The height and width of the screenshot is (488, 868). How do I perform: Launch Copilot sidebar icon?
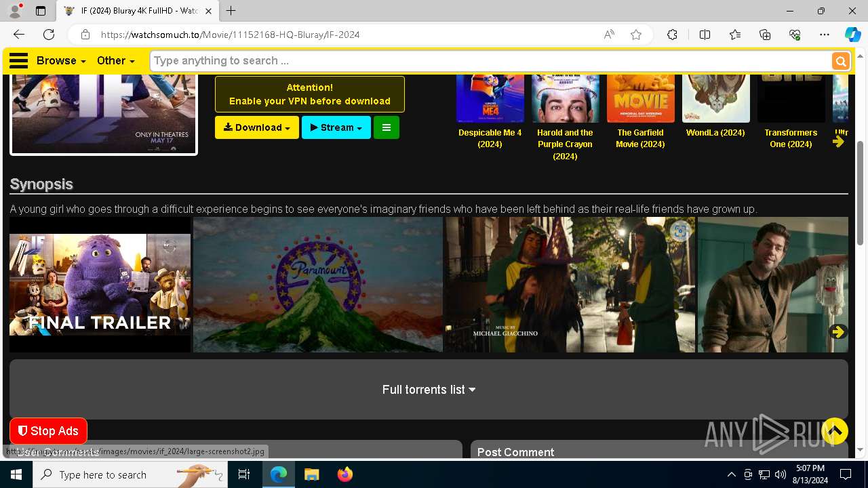point(852,35)
